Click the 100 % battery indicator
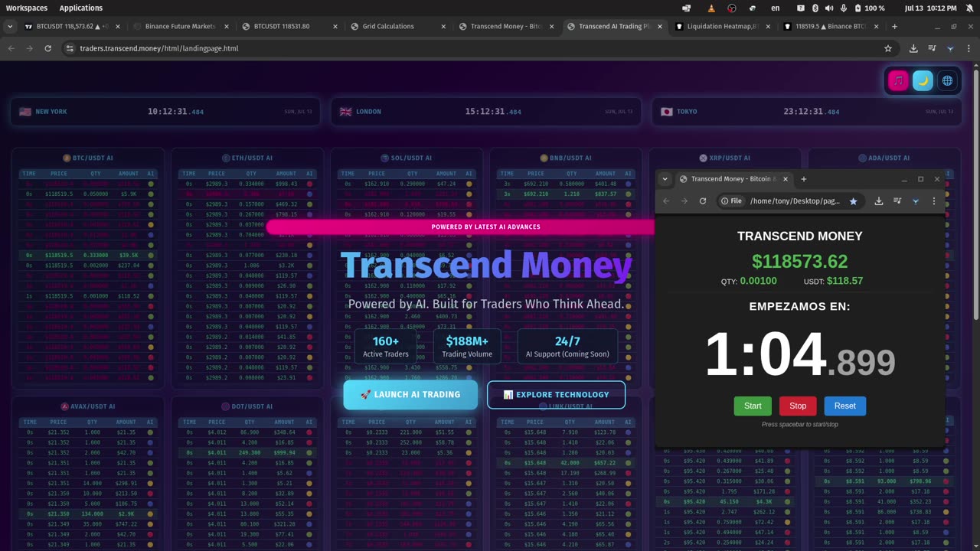Image resolution: width=980 pixels, height=551 pixels. 869,8
